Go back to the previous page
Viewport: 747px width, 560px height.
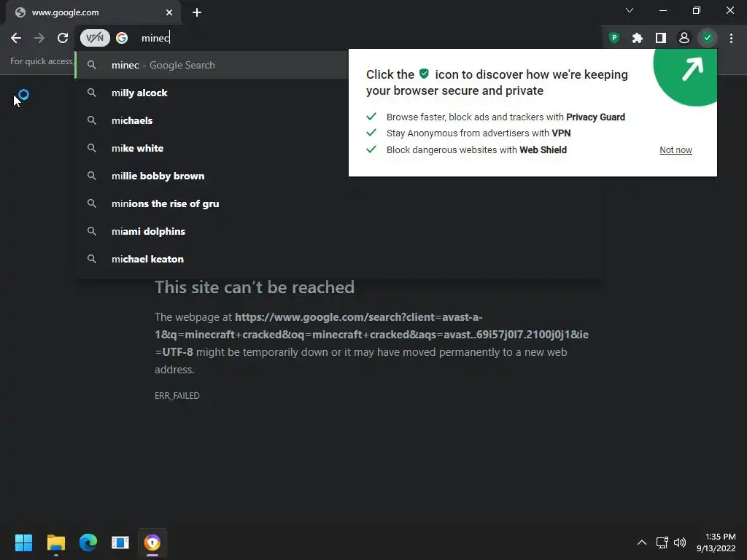point(16,38)
